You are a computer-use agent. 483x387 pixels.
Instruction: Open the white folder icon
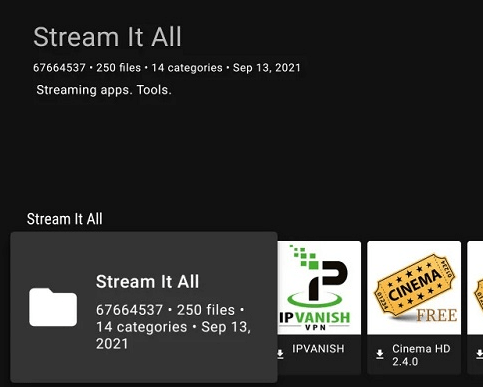click(x=53, y=307)
